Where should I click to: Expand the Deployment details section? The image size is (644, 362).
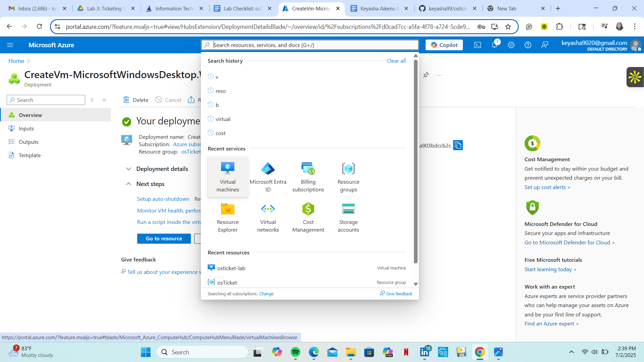click(128, 169)
